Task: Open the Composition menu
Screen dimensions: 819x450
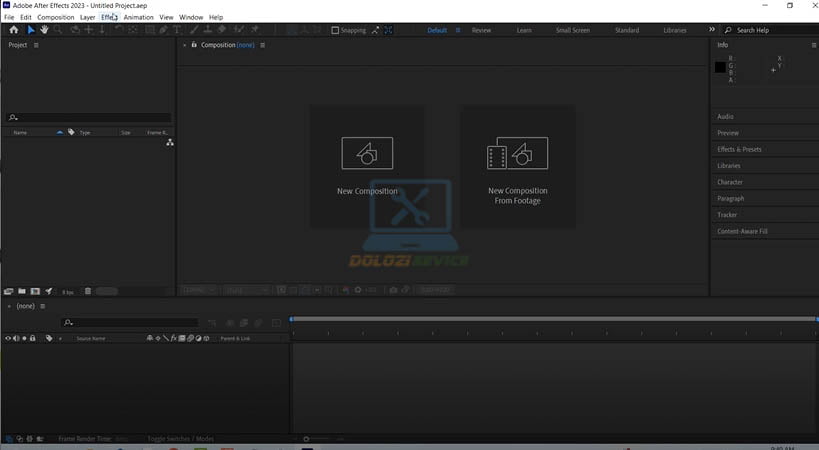Action: tap(56, 17)
